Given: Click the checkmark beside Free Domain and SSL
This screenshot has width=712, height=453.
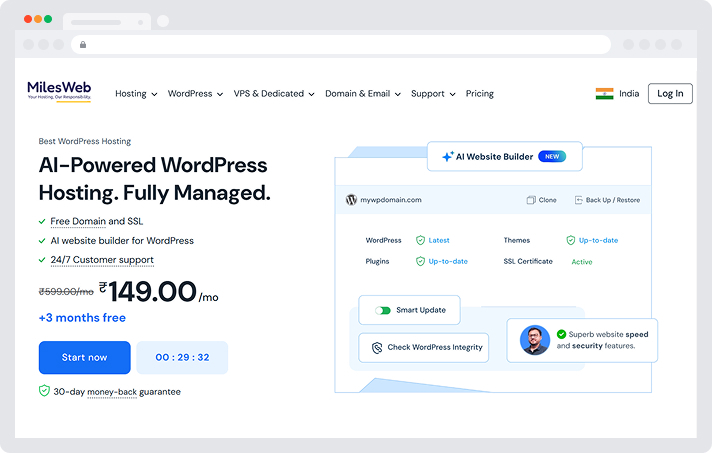Looking at the screenshot, I should pyautogui.click(x=42, y=222).
